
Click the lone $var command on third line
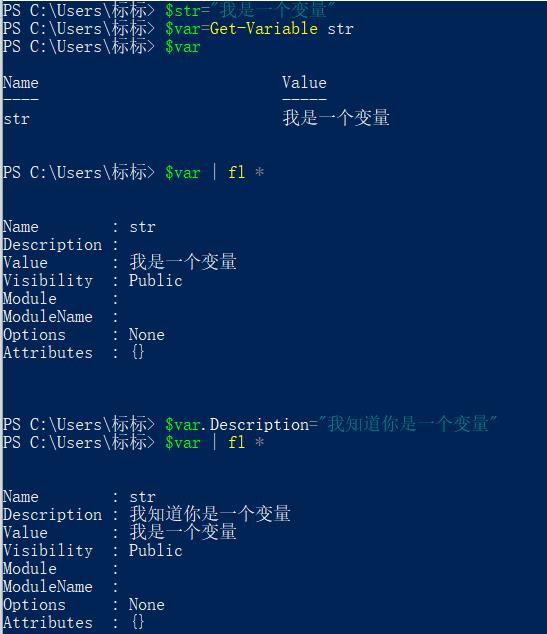(183, 47)
